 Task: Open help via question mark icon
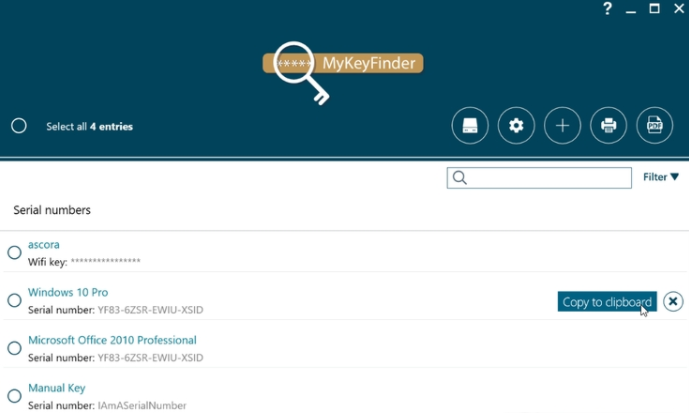coord(607,9)
